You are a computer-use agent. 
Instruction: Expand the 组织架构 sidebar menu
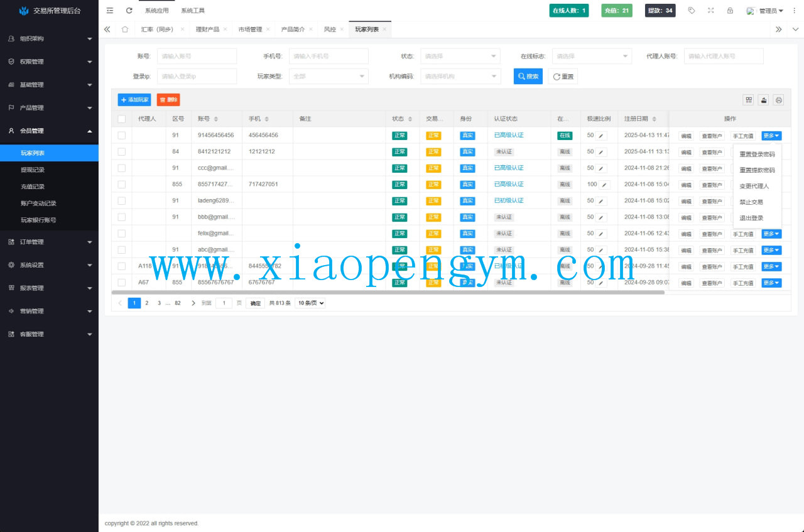pyautogui.click(x=49, y=38)
